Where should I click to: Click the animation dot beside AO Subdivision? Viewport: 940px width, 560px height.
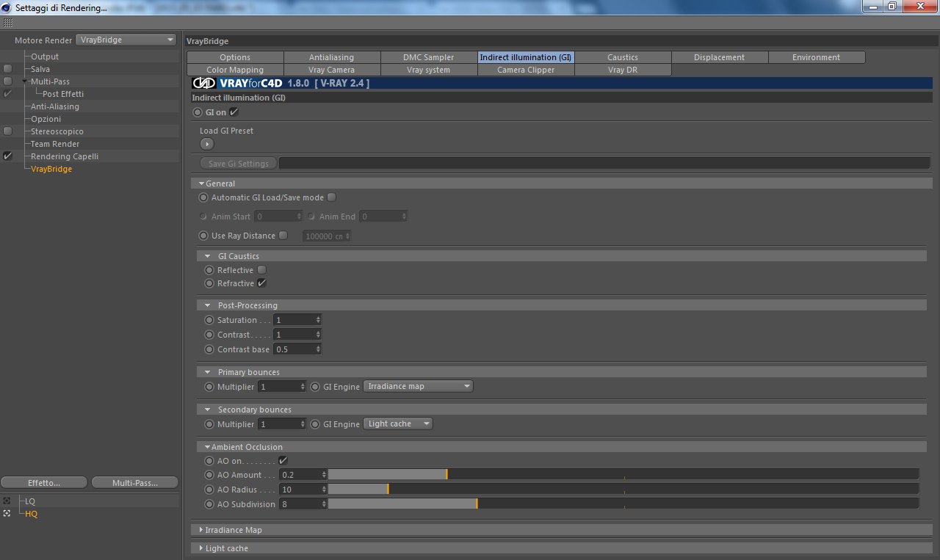point(209,504)
